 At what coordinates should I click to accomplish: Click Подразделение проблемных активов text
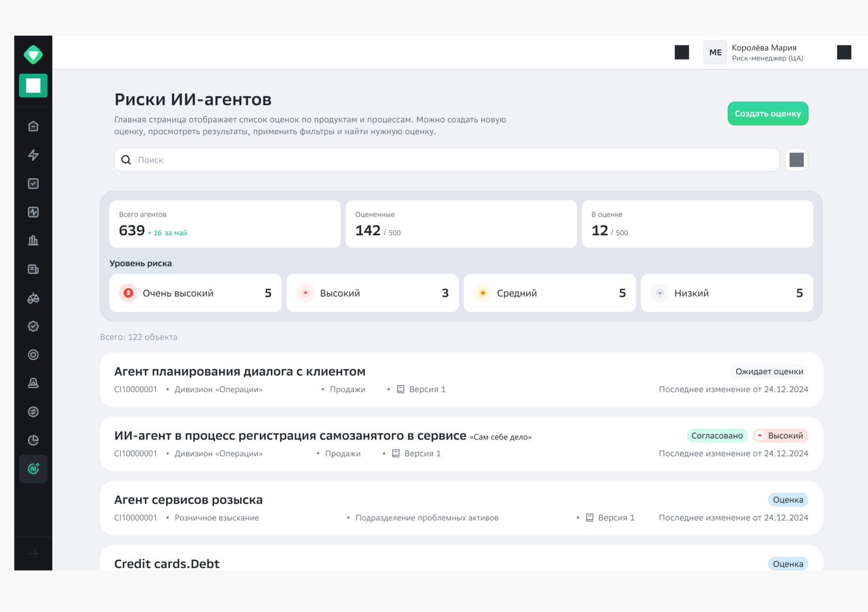pos(427,517)
